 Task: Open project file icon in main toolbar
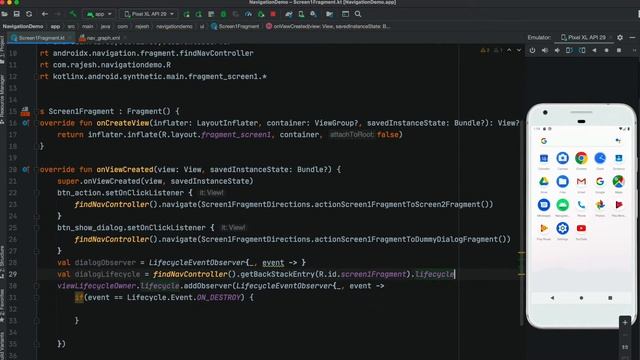pos(4,14)
